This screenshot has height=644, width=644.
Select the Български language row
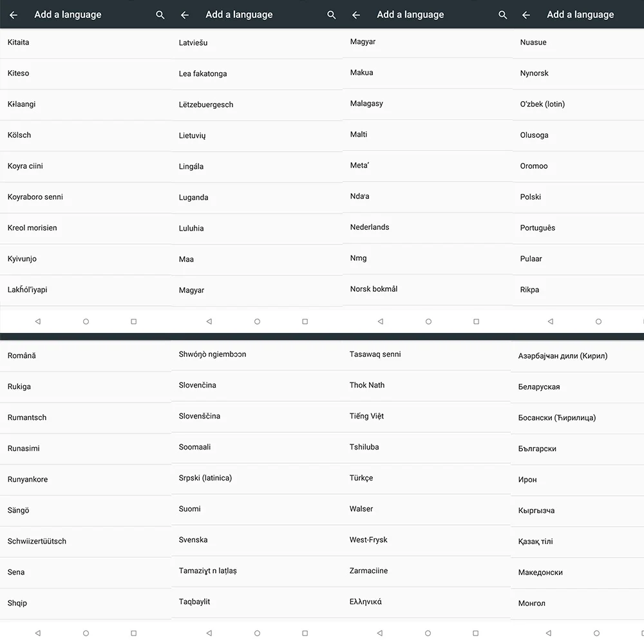[578, 449]
